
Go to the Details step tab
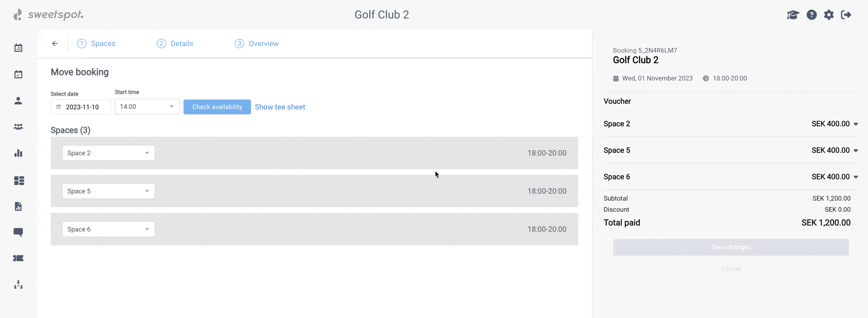click(x=175, y=43)
